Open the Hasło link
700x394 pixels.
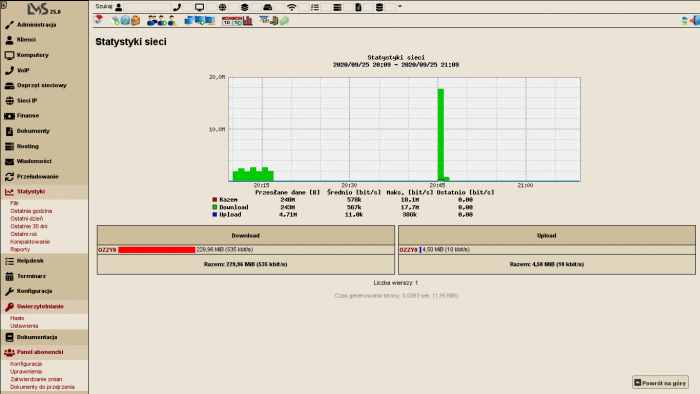coord(17,318)
